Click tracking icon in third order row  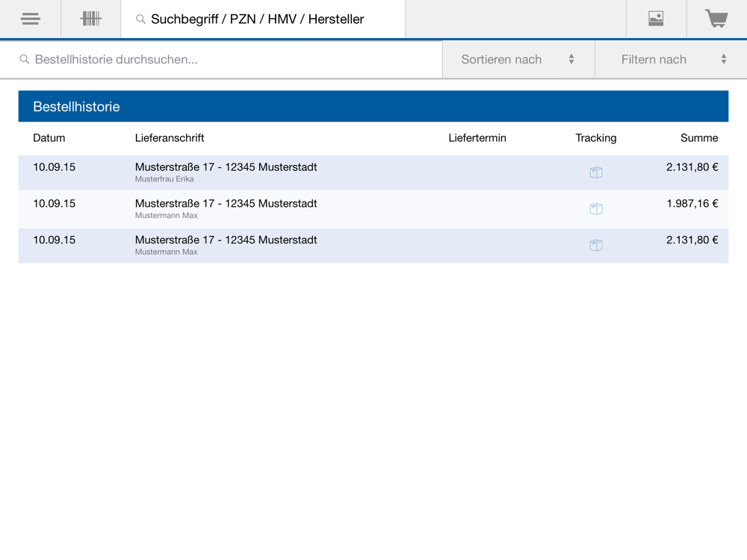click(x=596, y=246)
